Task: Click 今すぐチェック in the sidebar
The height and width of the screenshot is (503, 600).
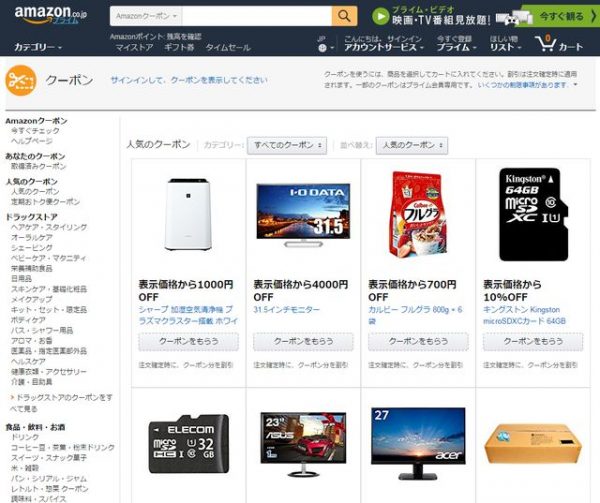Action: pyautogui.click(x=35, y=131)
